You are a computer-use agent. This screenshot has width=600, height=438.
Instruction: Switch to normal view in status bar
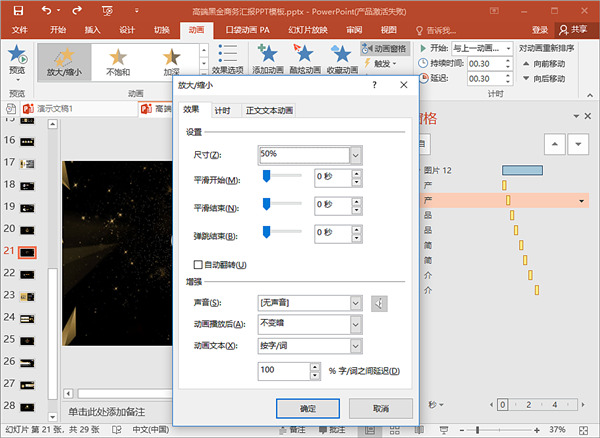point(370,430)
